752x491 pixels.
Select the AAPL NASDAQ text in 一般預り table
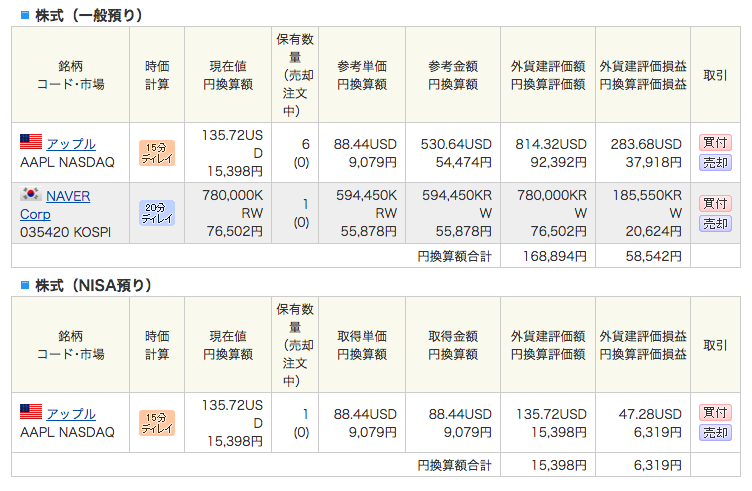67,162
